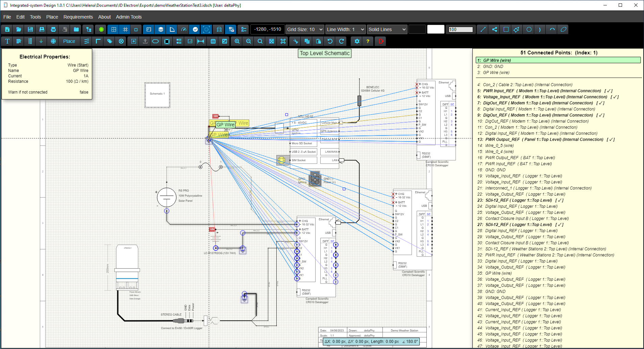Image resolution: width=644 pixels, height=349 pixels.
Task: Click the Place button
Action: click(x=69, y=41)
